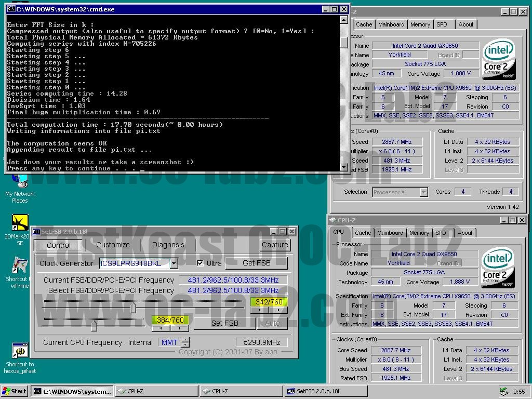Open the Control tab in SetFSB
The width and height of the screenshot is (532, 399).
pos(59,245)
